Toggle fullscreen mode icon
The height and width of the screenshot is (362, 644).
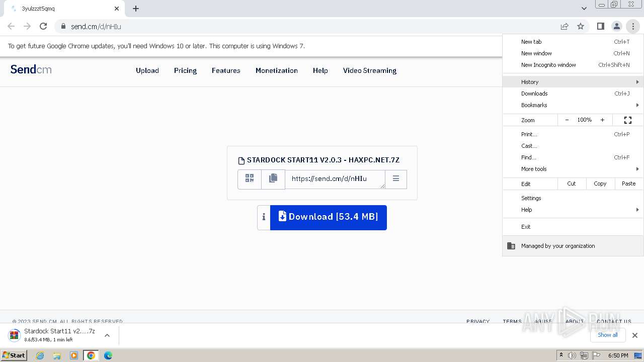[628, 120]
